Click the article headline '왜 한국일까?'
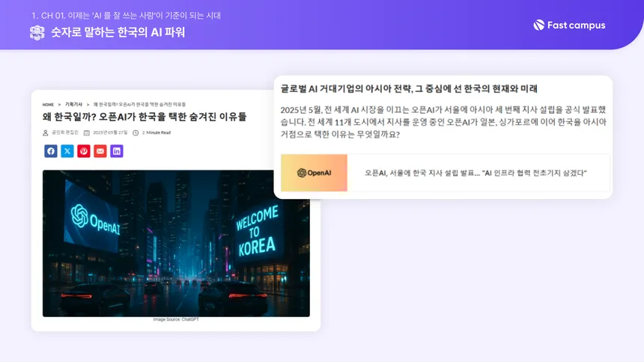Screen dimensions: 644x362 point(145,117)
